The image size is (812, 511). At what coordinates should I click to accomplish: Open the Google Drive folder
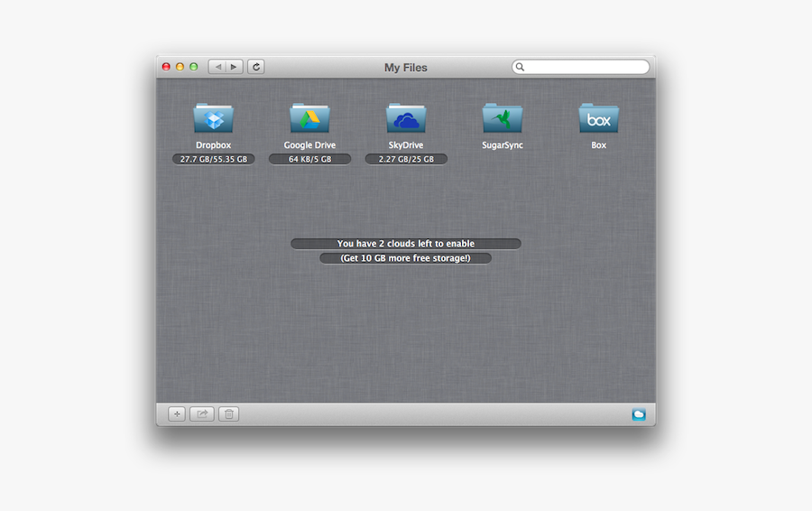309,118
